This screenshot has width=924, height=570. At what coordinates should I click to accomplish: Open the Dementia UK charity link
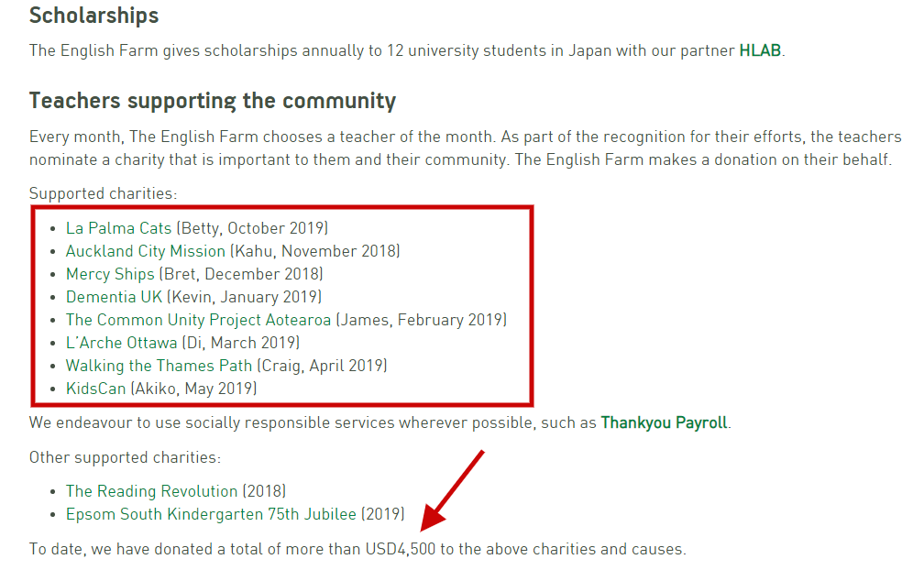[x=114, y=297]
